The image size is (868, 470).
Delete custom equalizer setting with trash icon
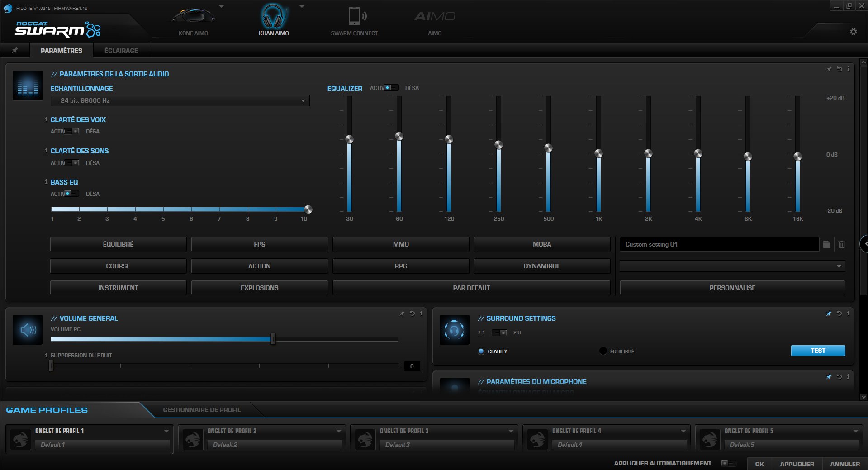click(x=841, y=244)
